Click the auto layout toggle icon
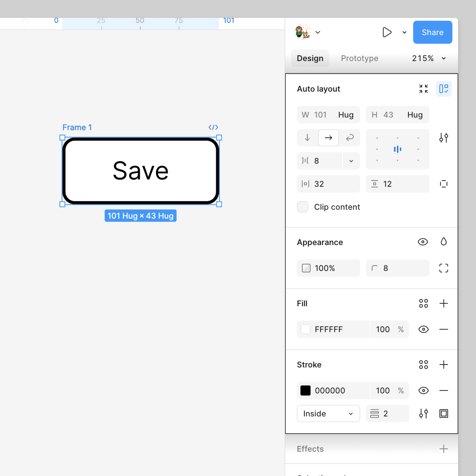The width and height of the screenshot is (476, 476). 444,89
